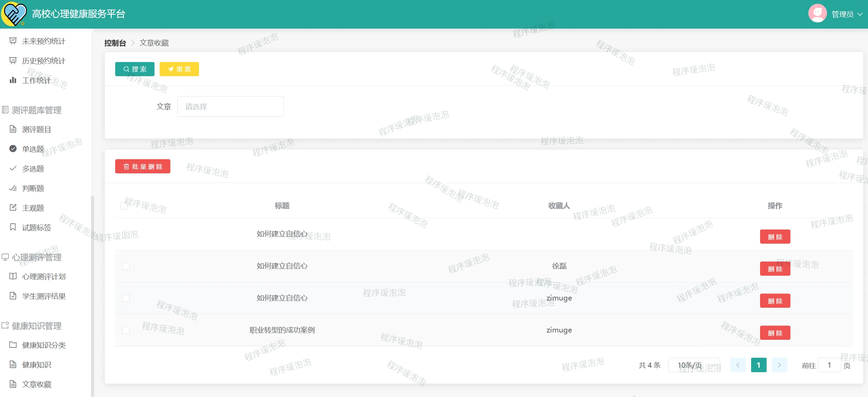Click the psychological assessment plan book icon
Image resolution: width=868 pixels, height=397 pixels.
(x=13, y=276)
